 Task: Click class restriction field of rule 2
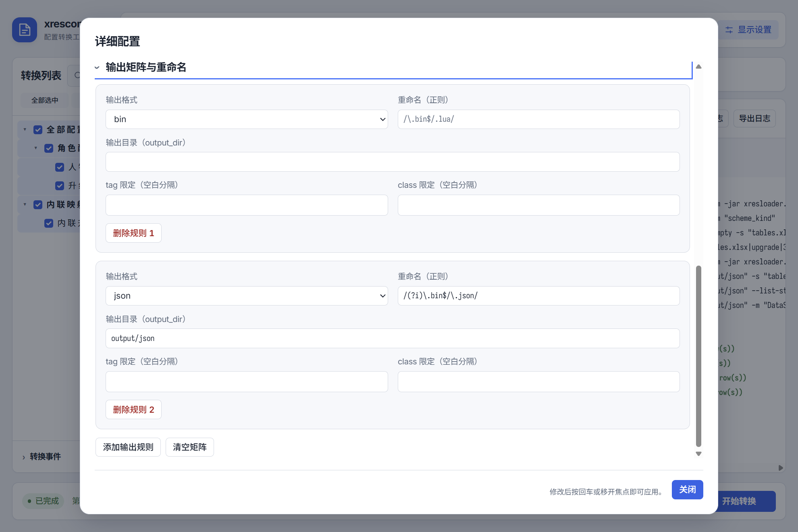click(538, 382)
